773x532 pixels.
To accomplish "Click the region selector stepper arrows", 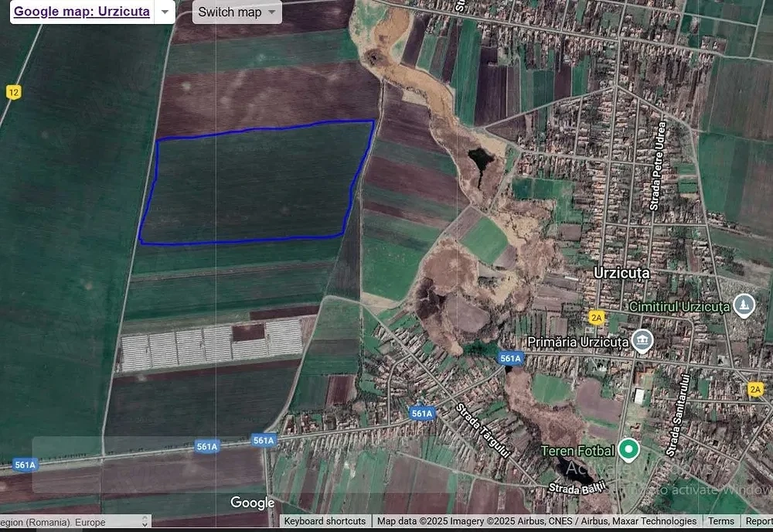I will [x=145, y=521].
